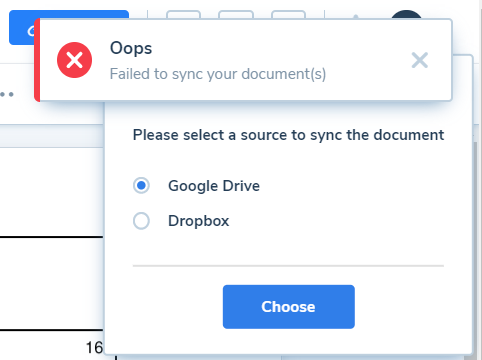This screenshot has height=360, width=482.
Task: Open the ellipsis more options menu
Action: point(7,94)
